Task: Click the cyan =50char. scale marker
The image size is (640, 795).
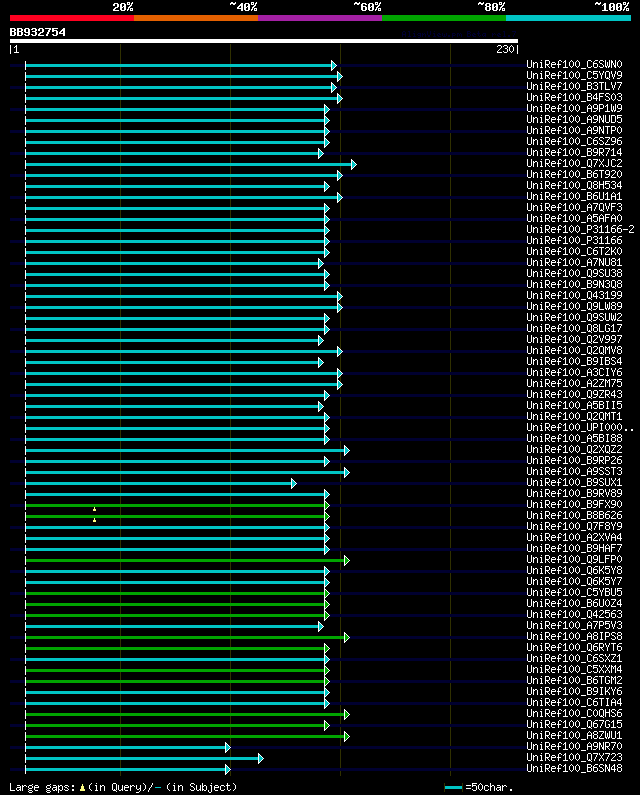Action: (x=453, y=787)
